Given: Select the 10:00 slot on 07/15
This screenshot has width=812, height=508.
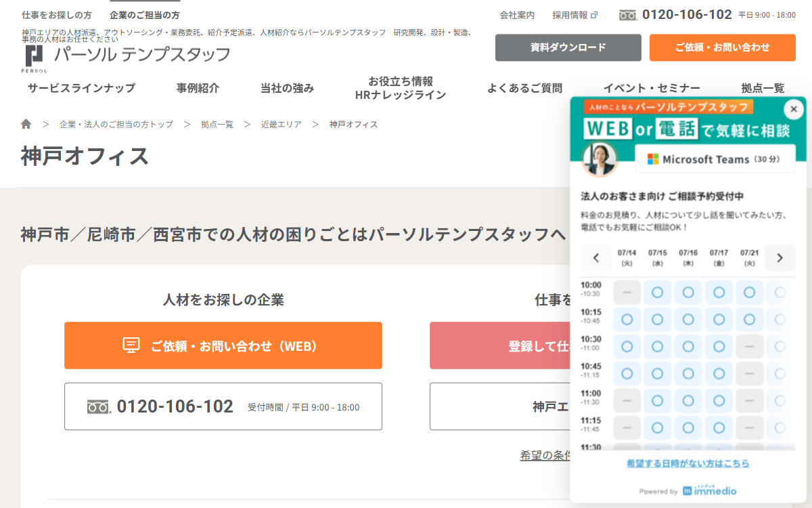Looking at the screenshot, I should point(657,293).
